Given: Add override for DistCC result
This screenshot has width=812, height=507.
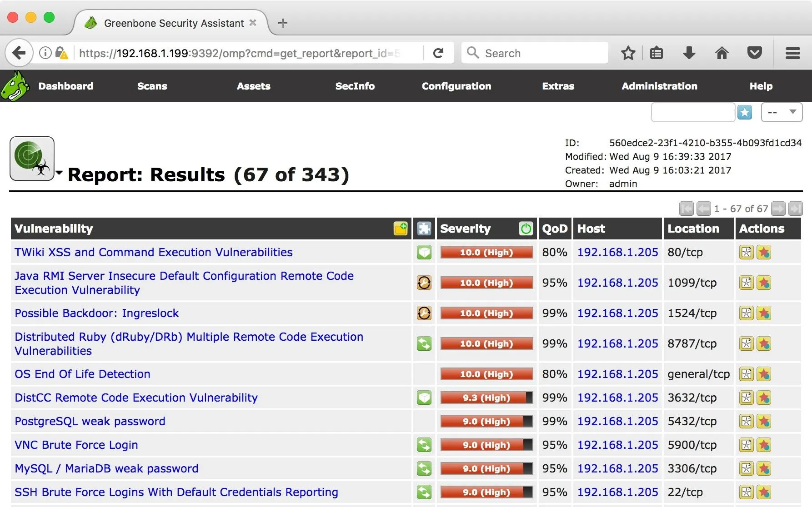Looking at the screenshot, I should pos(764,398).
